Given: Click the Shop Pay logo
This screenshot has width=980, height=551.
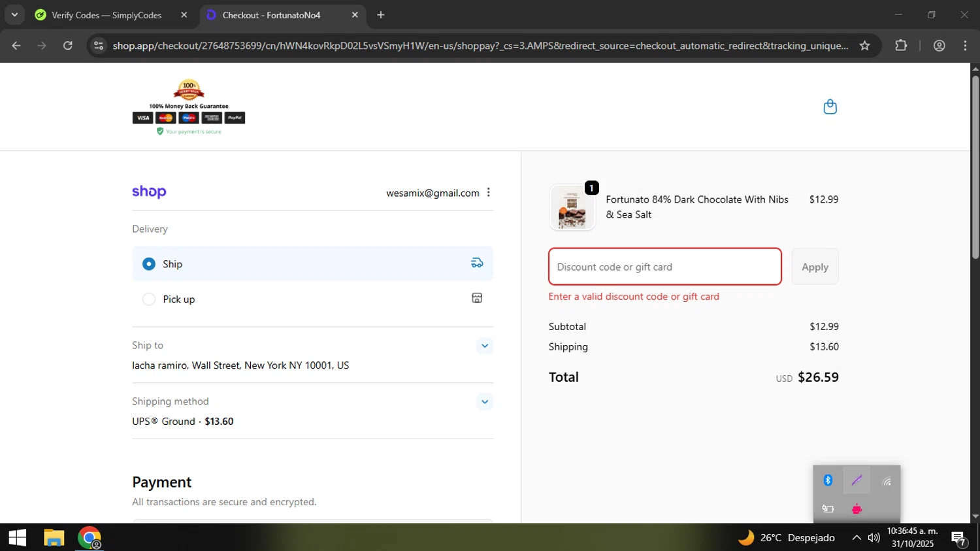Looking at the screenshot, I should tap(149, 192).
